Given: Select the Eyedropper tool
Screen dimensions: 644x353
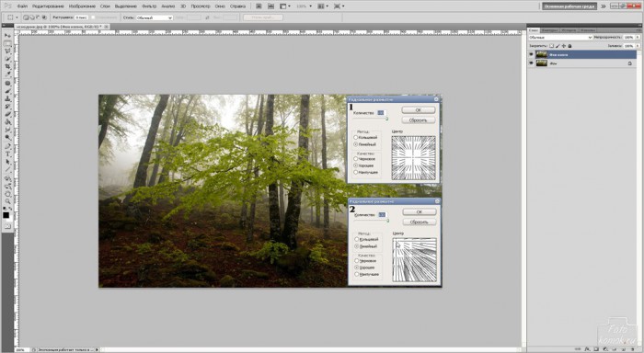Looking at the screenshot, I should pos(8,74).
